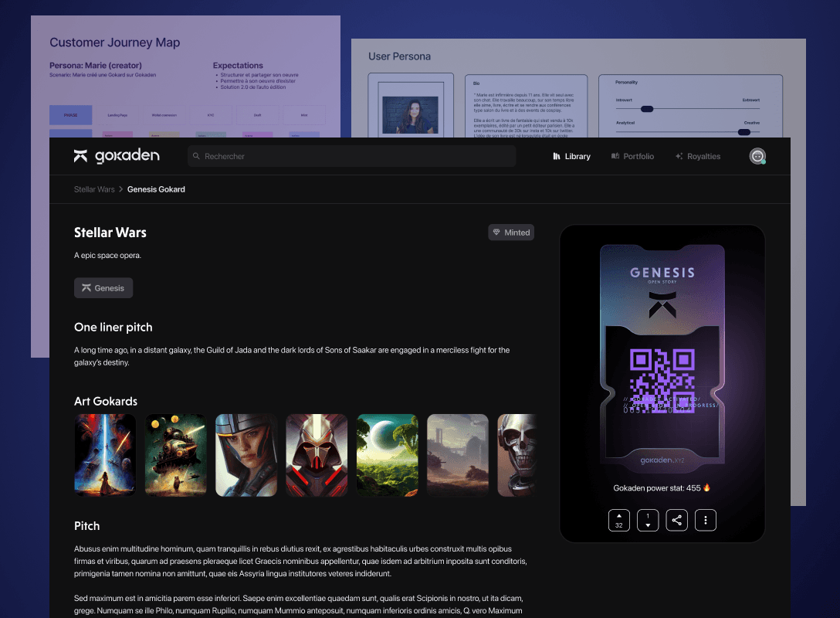Image resolution: width=840 pixels, height=618 pixels.
Task: Click the Stellar Wars title heading
Action: pos(110,233)
